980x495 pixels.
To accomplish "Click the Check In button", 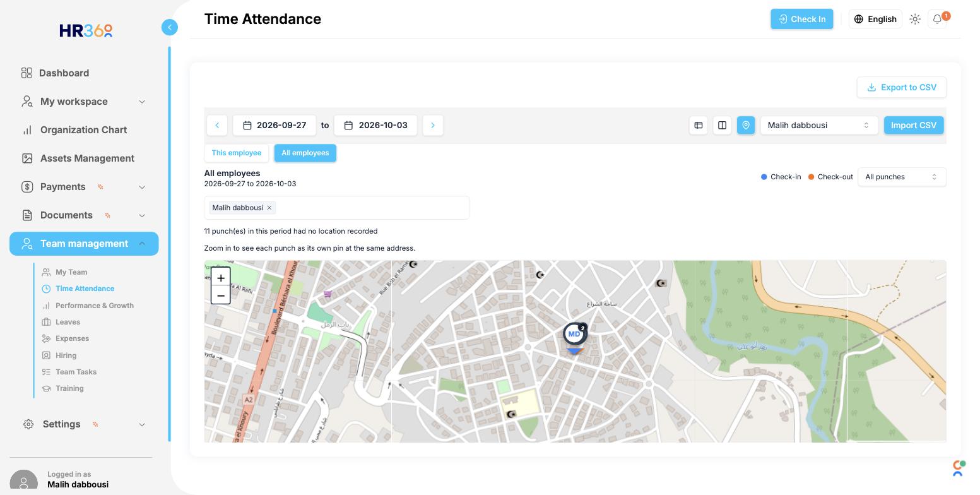I will coord(802,19).
